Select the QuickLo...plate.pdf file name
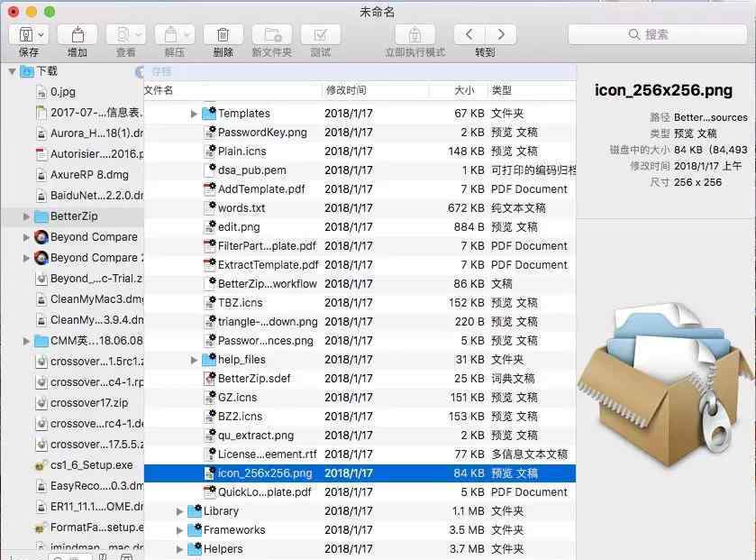Image resolution: width=756 pixels, height=560 pixels. click(x=265, y=492)
